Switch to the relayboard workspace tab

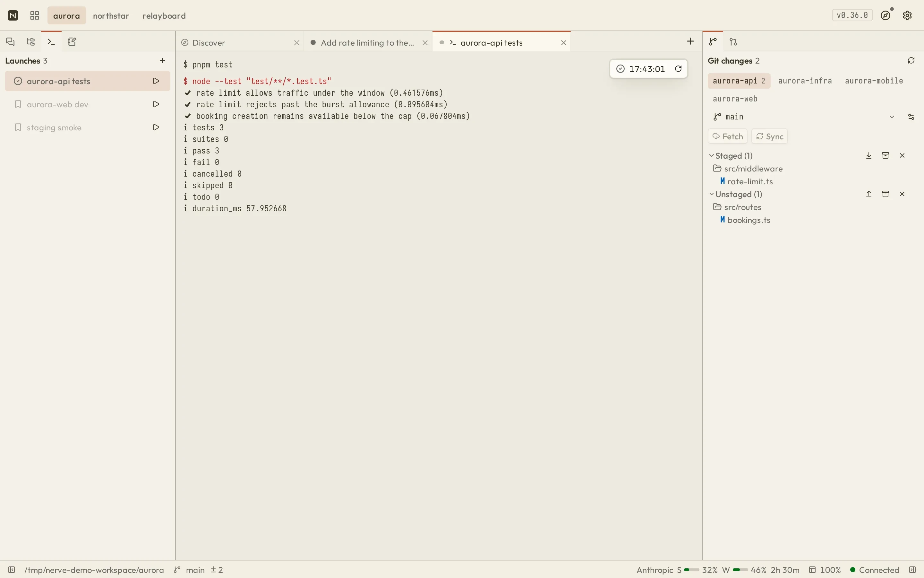pos(164,16)
